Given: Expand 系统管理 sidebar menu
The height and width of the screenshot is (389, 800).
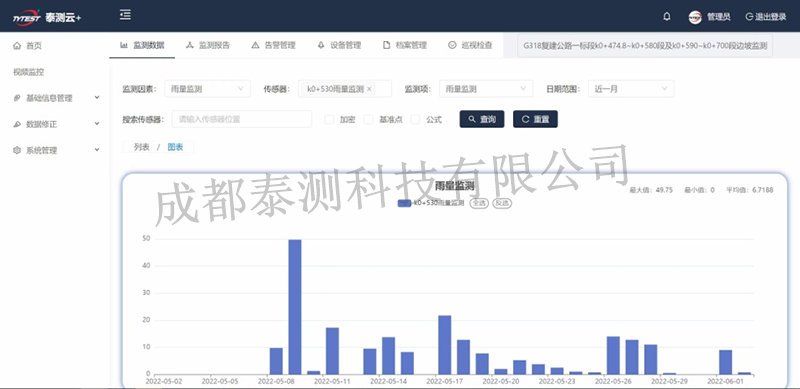Looking at the screenshot, I should coord(56,151).
